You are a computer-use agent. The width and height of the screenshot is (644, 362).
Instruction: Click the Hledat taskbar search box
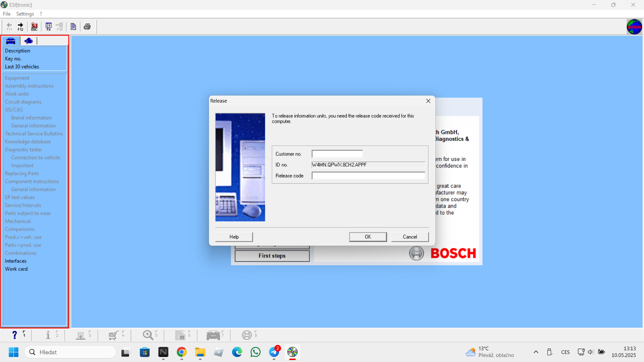coord(70,352)
